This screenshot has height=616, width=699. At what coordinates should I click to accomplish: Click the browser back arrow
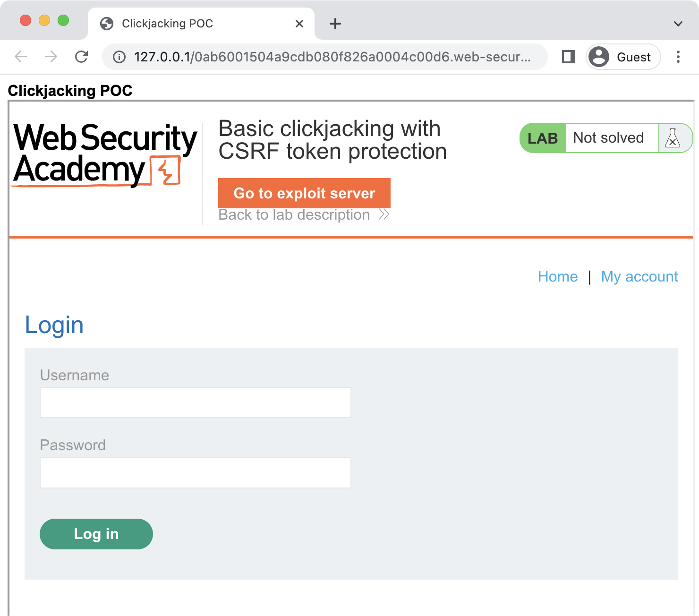pyautogui.click(x=20, y=57)
